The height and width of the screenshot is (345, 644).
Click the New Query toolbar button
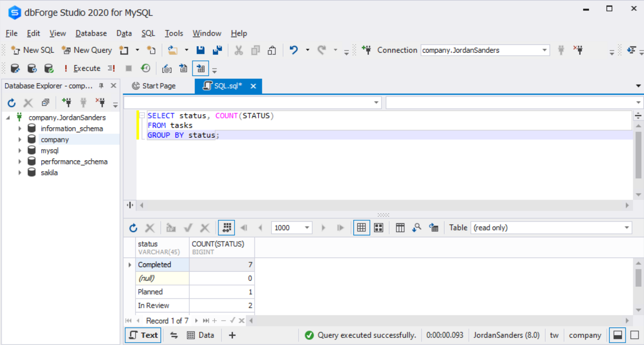(x=87, y=50)
